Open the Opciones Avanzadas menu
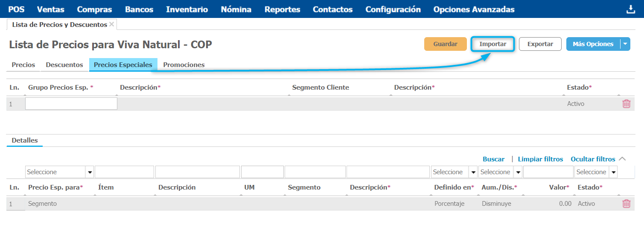The image size is (644, 228). click(474, 9)
